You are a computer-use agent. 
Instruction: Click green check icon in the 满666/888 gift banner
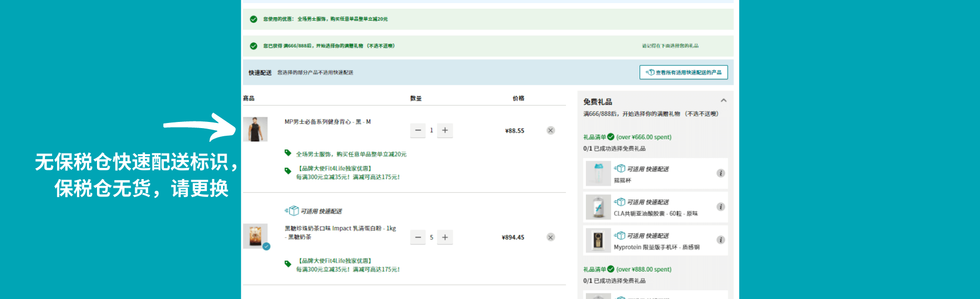(x=253, y=46)
